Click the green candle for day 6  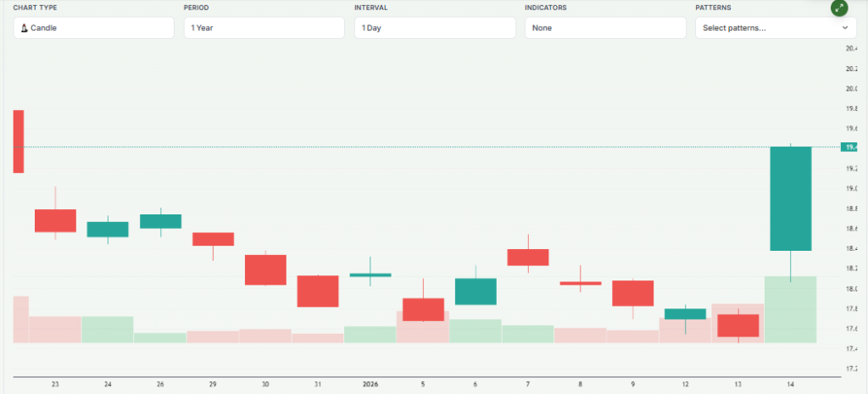click(476, 291)
